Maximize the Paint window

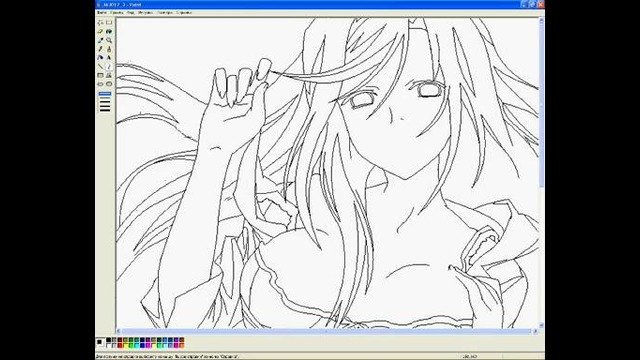tap(532, 4)
